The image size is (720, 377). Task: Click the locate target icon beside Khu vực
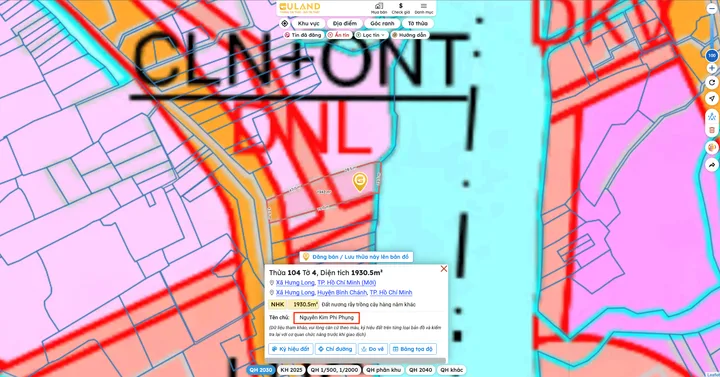click(284, 23)
